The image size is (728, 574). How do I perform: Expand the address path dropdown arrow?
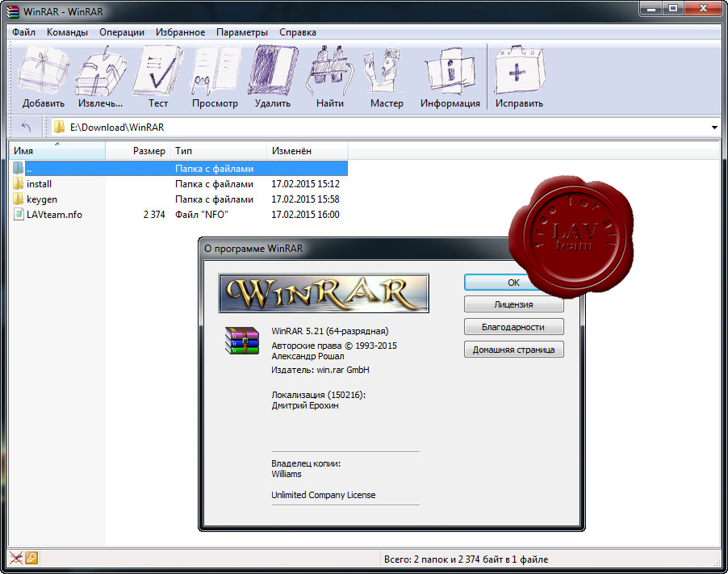[714, 128]
